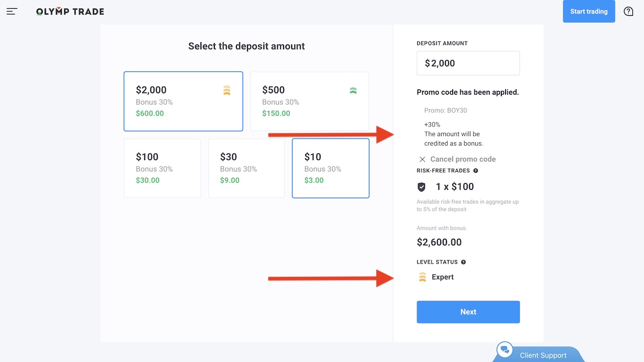Select the $500 deposit option

310,101
